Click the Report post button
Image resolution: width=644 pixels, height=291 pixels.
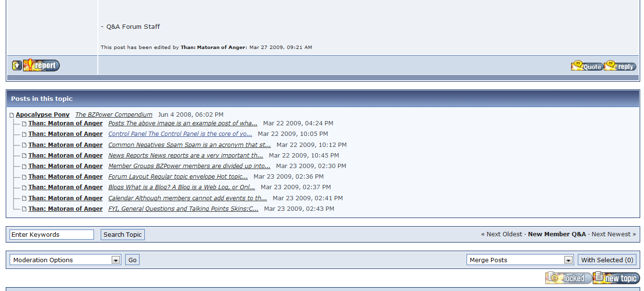coord(42,65)
